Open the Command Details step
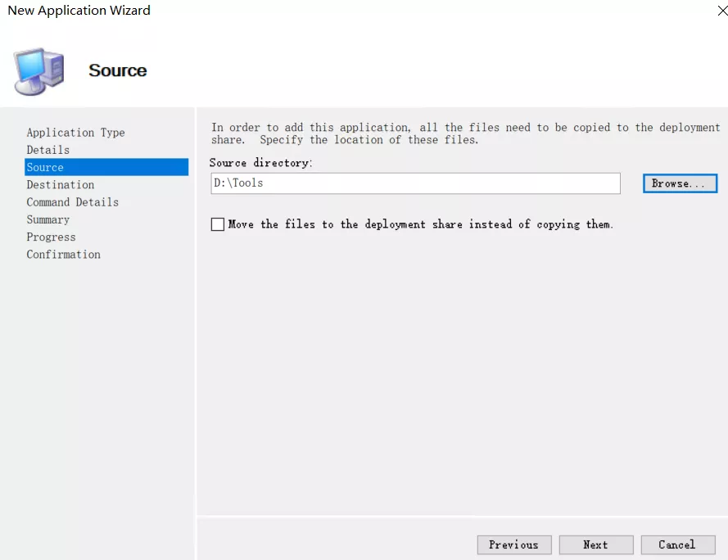728x560 pixels. [x=73, y=202]
